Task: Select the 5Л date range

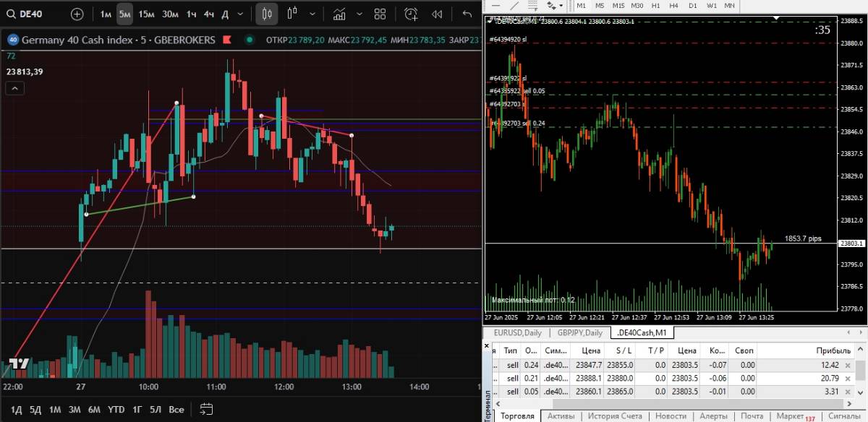Action: coord(156,410)
